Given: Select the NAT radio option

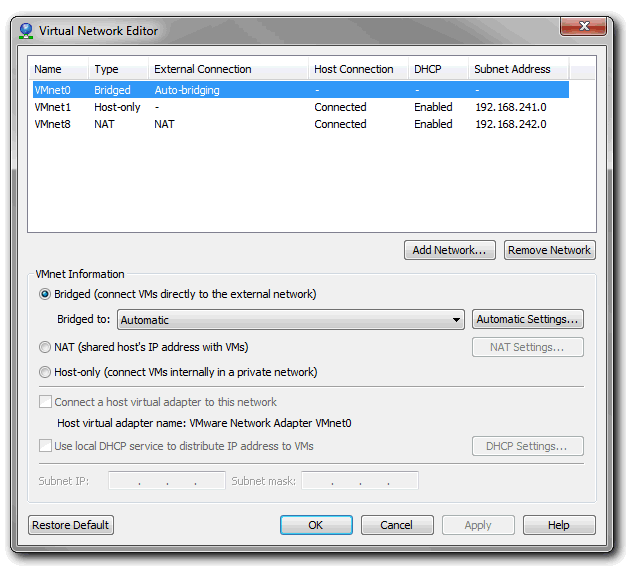Looking at the screenshot, I should 45,347.
